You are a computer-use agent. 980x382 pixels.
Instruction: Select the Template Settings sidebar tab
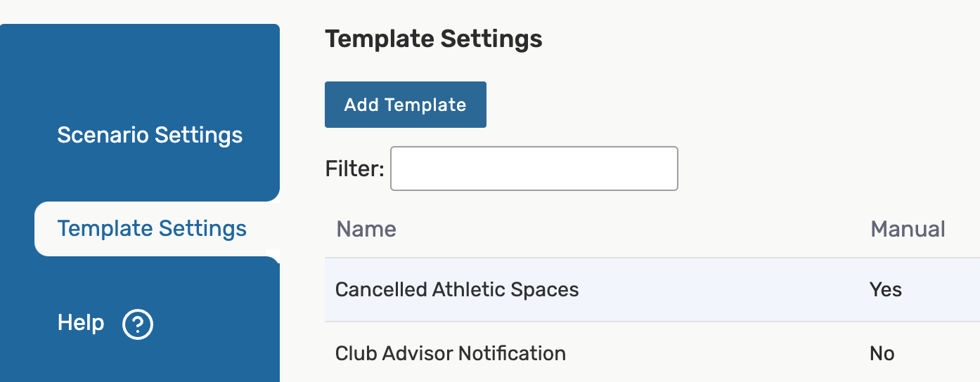pos(152,229)
